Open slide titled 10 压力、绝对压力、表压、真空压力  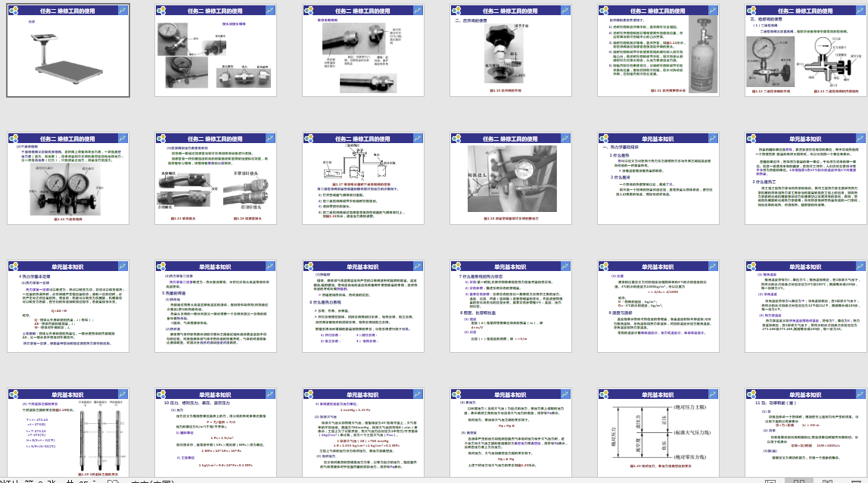pos(216,432)
